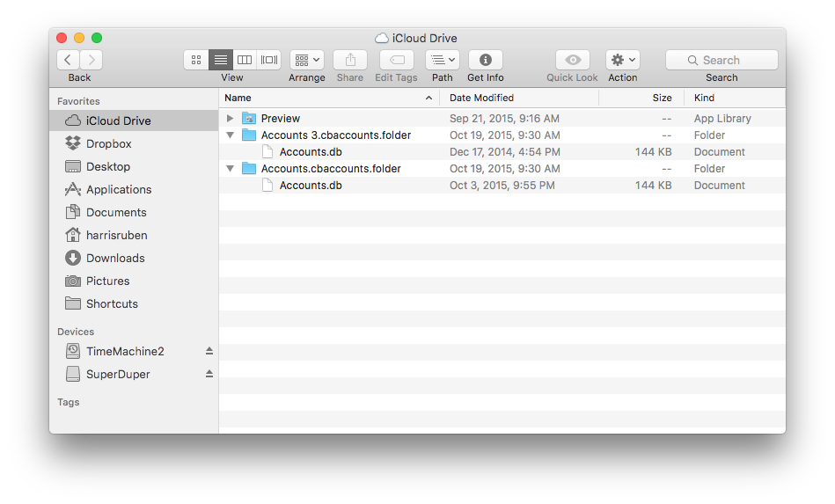Sort by the Size column header
This screenshot has width=835, height=504.
641,98
